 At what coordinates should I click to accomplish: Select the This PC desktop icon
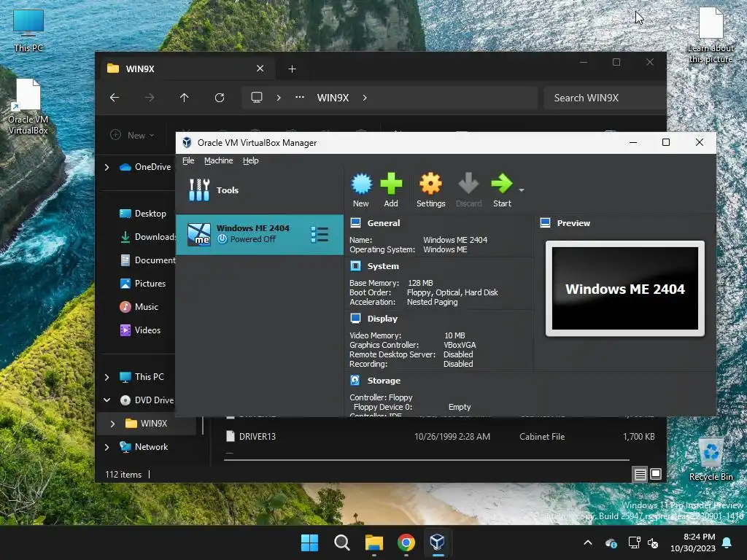pos(28,31)
